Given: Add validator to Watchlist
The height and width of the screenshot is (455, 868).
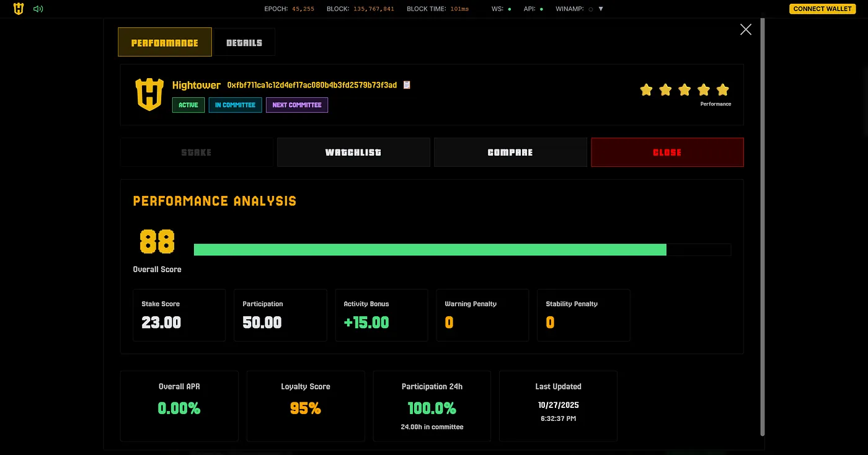Looking at the screenshot, I should (x=353, y=152).
